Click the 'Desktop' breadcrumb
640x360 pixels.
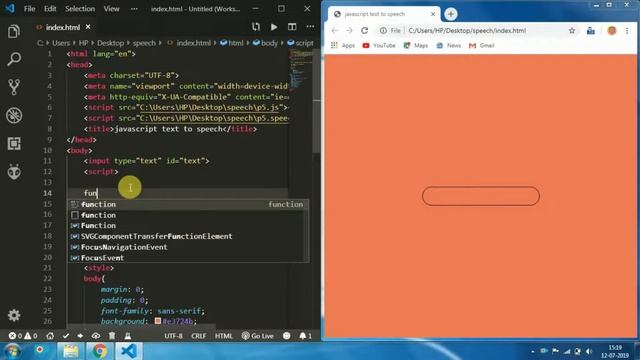coord(110,43)
